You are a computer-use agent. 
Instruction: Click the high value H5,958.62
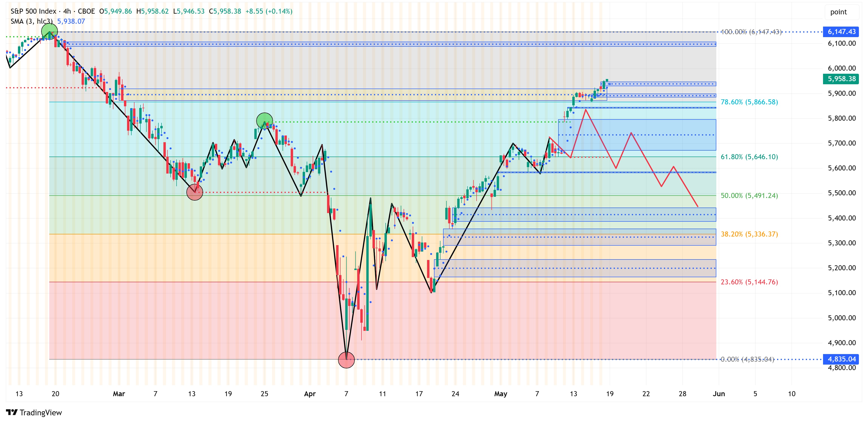(152, 11)
